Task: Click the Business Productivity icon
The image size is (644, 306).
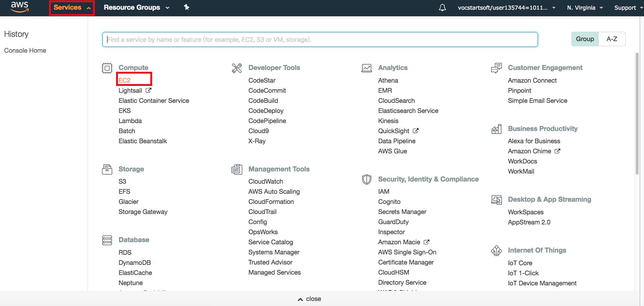Action: 497,129
